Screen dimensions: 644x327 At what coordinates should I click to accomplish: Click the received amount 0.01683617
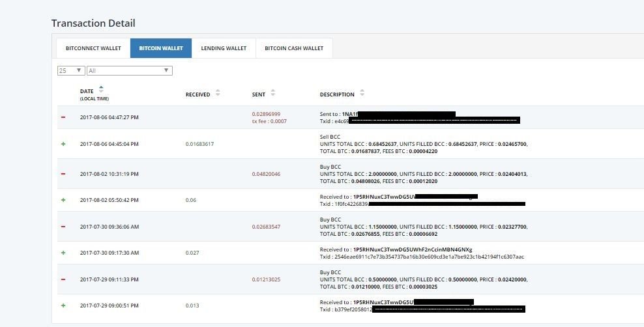coord(199,144)
